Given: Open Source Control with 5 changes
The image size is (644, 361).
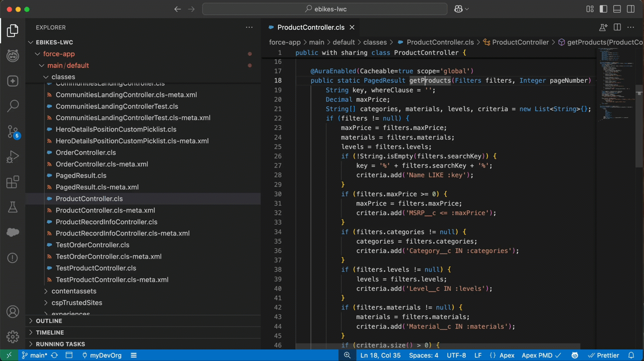Looking at the screenshot, I should (13, 131).
